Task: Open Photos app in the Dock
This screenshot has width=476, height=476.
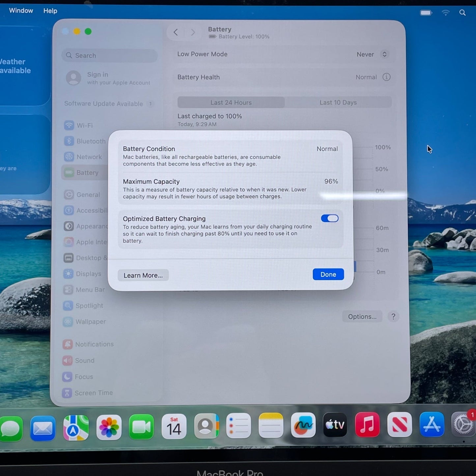Action: coord(109,427)
